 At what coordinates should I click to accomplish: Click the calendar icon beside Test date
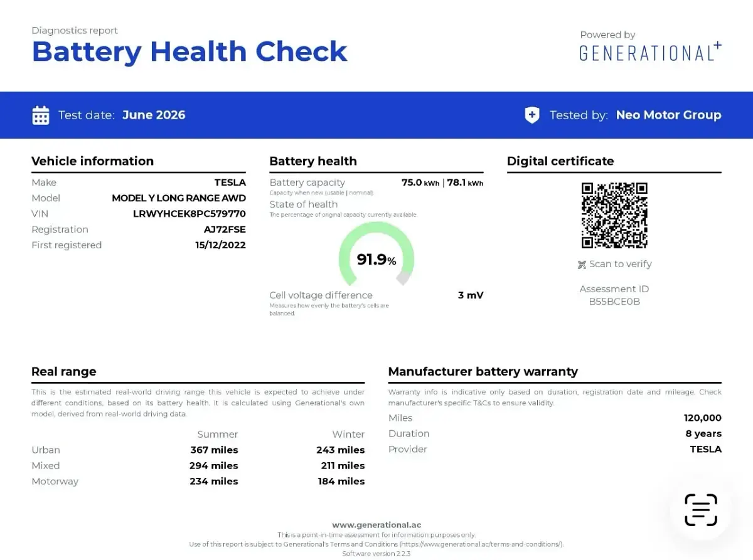click(41, 115)
